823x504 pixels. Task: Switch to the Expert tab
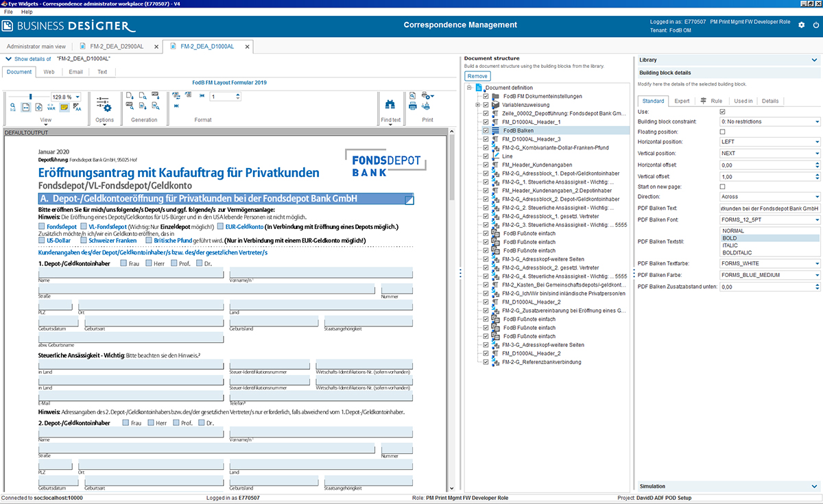coord(682,101)
